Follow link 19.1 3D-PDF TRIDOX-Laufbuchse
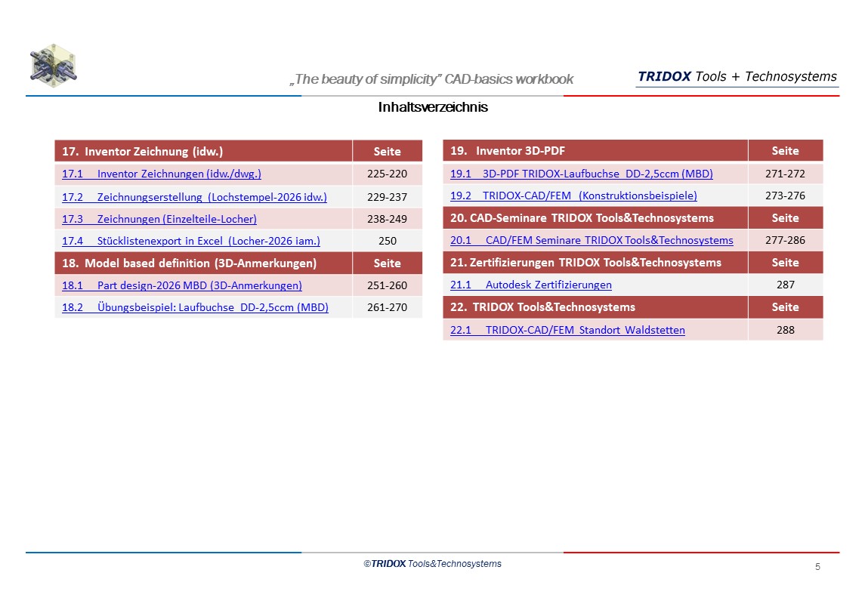 coord(581,174)
